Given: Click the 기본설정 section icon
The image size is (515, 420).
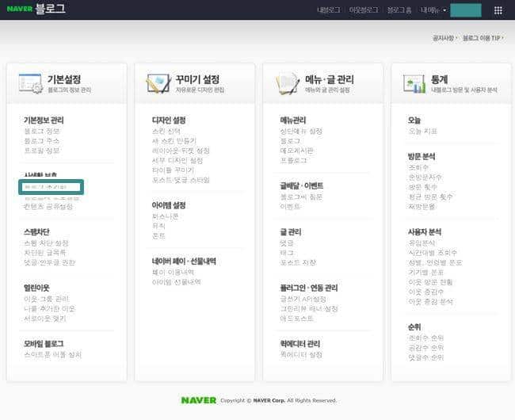Looking at the screenshot, I should point(31,83).
